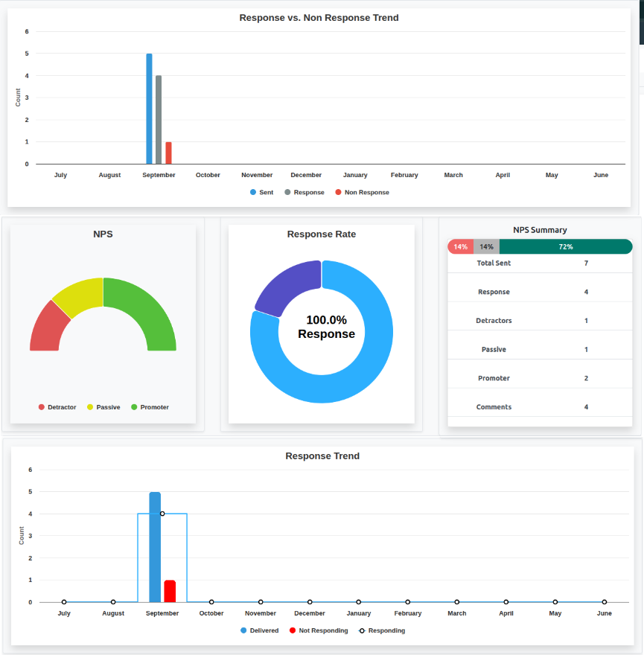The height and width of the screenshot is (655, 644).
Task: Select the Responding line legend marker
Action: (362, 630)
